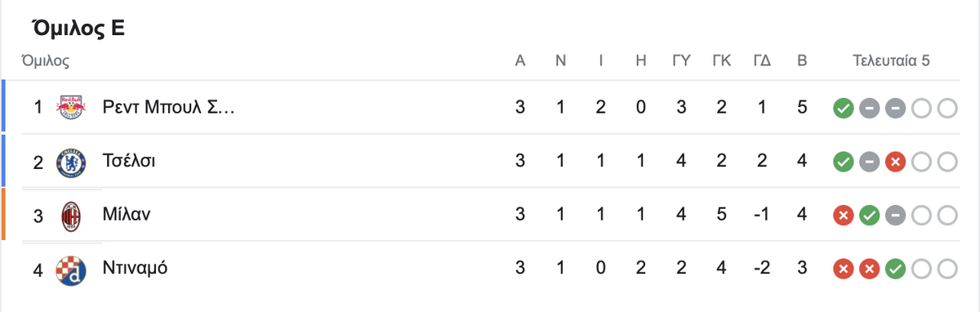
Task: Click Red Bull Salzburg's green win icon
Action: click(843, 108)
